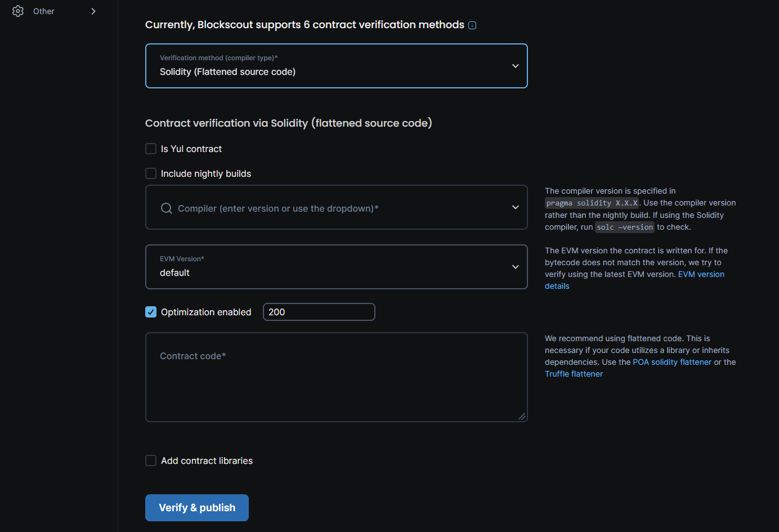The height and width of the screenshot is (532, 779).
Task: Click the 'Contract verification via Solidity' heading
Action: pyautogui.click(x=289, y=123)
